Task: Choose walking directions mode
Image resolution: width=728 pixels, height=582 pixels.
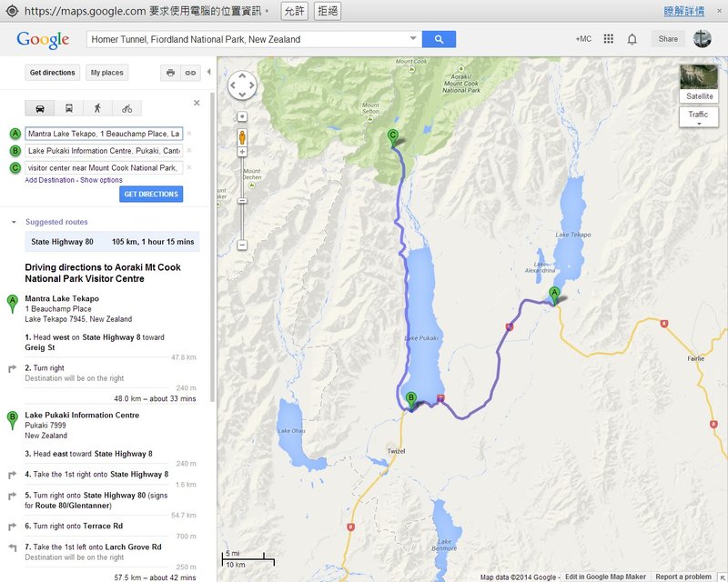Action: click(97, 108)
